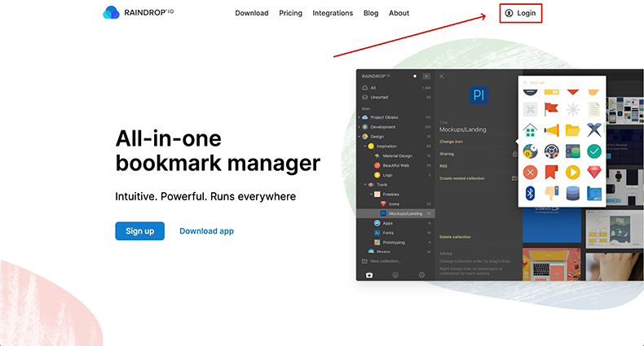Screen dimensions: 644x346
Task: Open the Fonts collection
Action: 388,233
